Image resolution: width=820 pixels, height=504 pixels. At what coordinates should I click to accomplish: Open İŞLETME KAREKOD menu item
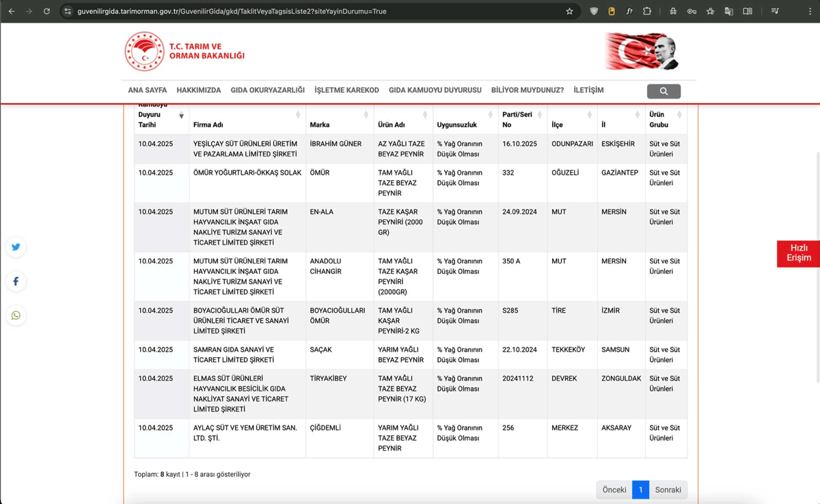[x=346, y=90]
